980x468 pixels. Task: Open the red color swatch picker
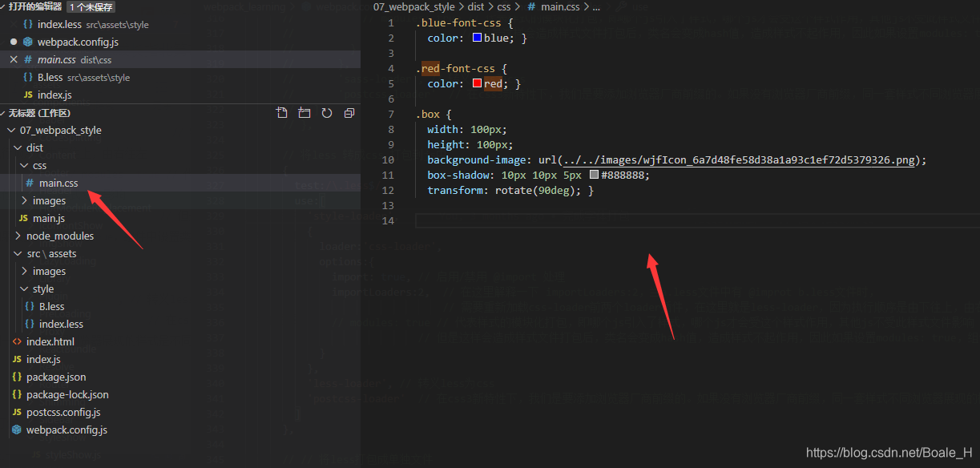pyautogui.click(x=478, y=83)
